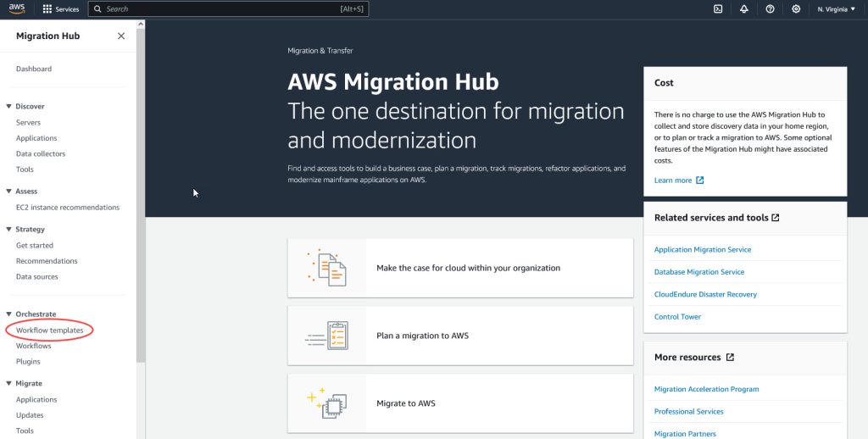Open Tools under Discover
Screen dimensions: 868x439
pos(25,169)
